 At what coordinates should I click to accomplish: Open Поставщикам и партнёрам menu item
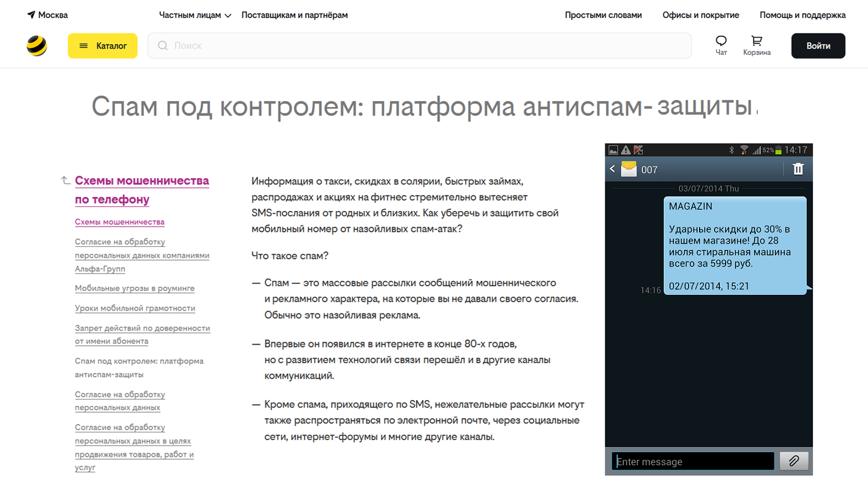295,15
